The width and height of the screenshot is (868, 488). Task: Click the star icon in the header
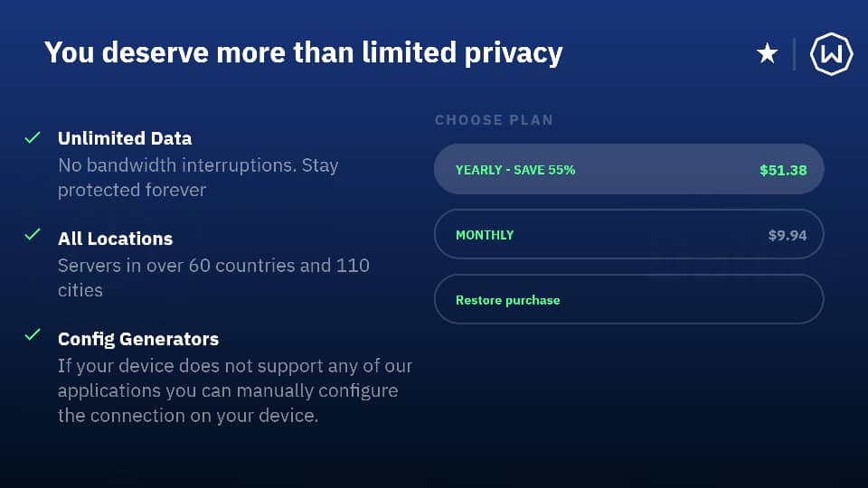point(767,54)
